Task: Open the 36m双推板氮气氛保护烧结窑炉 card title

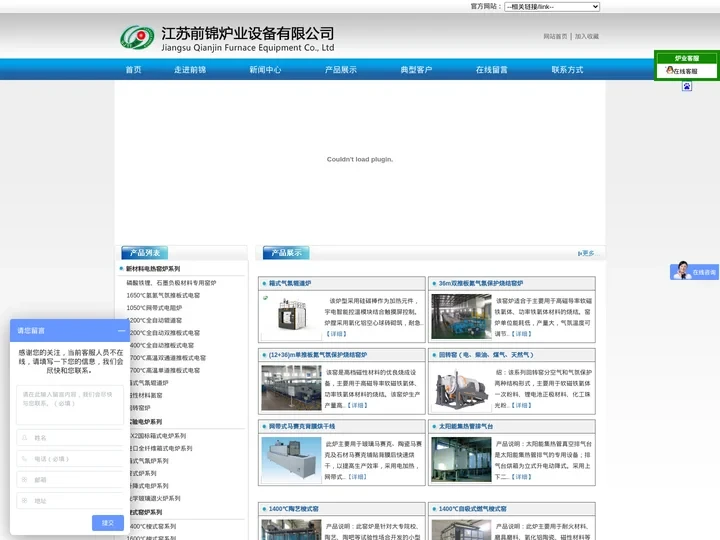Action: pos(481,283)
